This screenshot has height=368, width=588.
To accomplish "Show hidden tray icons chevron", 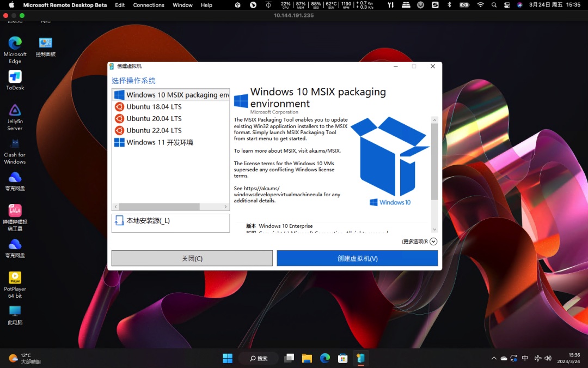I will (x=494, y=358).
